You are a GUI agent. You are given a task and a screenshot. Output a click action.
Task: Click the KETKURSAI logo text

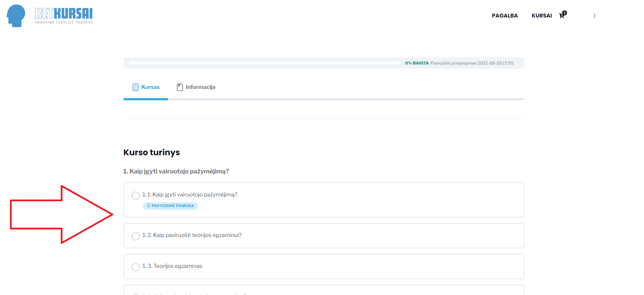click(x=64, y=14)
